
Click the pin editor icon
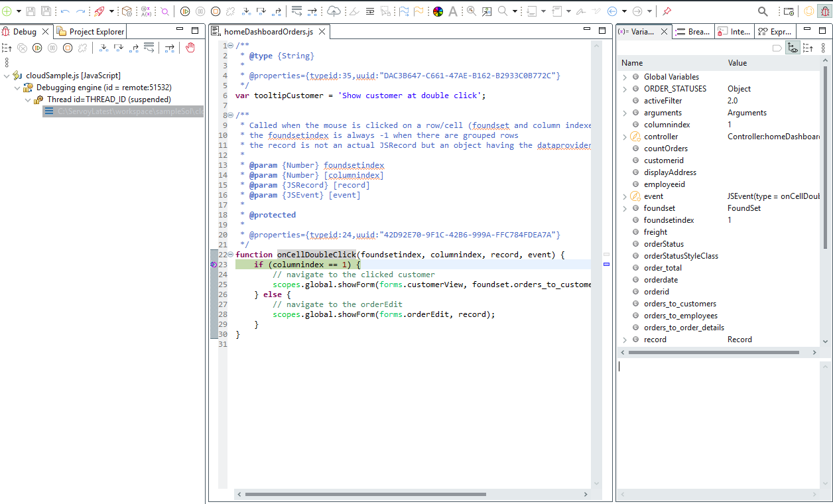tap(667, 11)
